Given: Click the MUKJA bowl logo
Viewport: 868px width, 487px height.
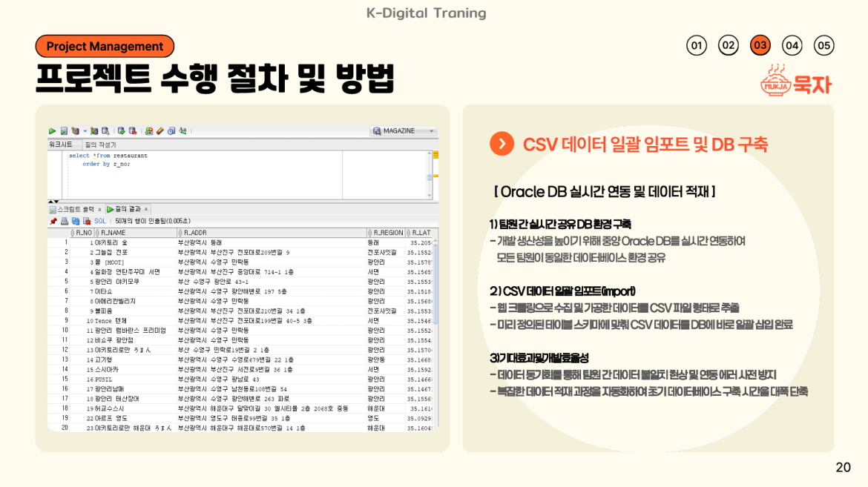Looking at the screenshot, I should pyautogui.click(x=775, y=81).
